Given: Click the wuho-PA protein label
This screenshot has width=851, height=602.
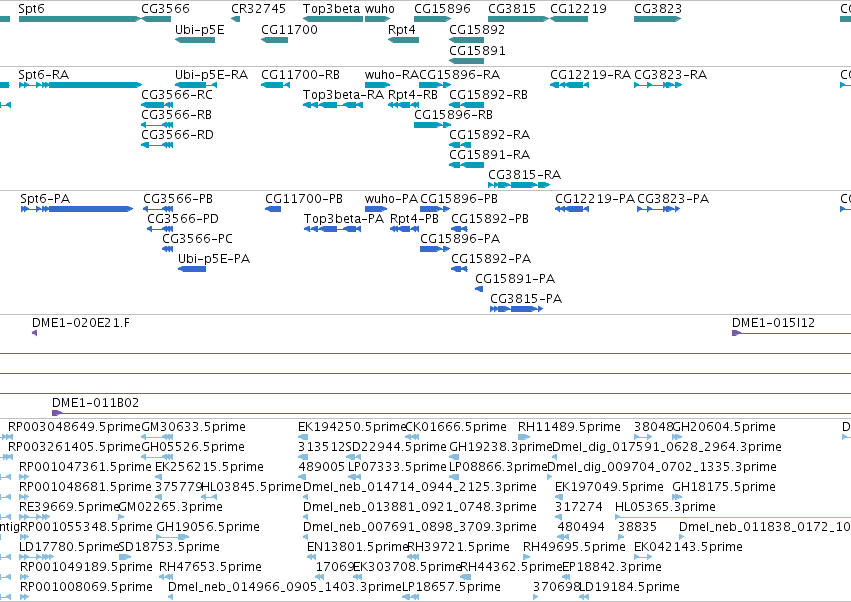Looking at the screenshot, I should pyautogui.click(x=391, y=199).
